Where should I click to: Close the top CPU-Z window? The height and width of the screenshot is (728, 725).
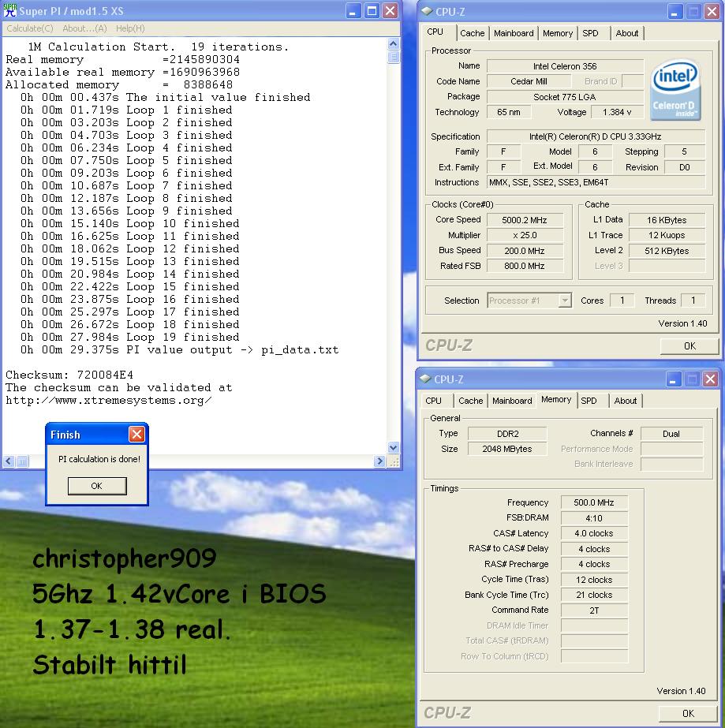click(x=712, y=11)
